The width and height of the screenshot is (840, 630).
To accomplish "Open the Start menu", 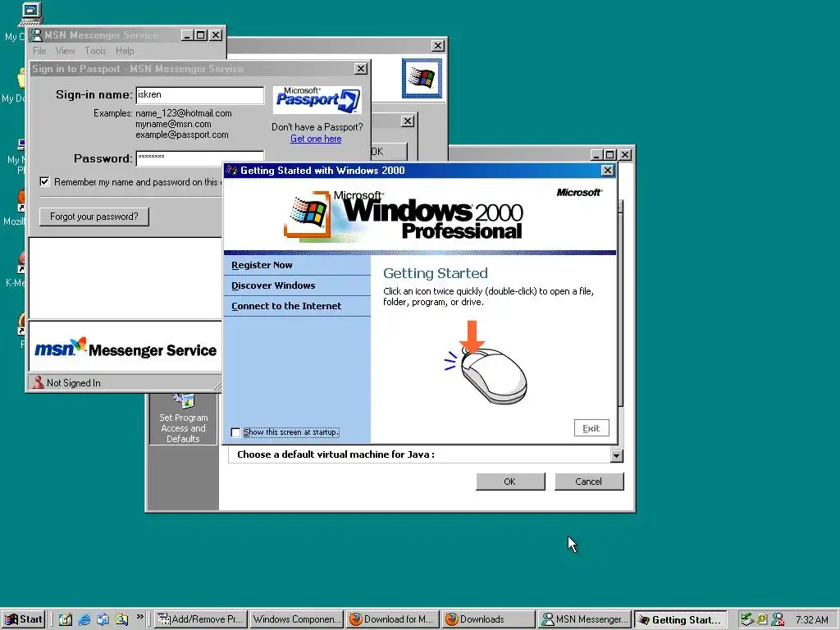I will click(23, 619).
